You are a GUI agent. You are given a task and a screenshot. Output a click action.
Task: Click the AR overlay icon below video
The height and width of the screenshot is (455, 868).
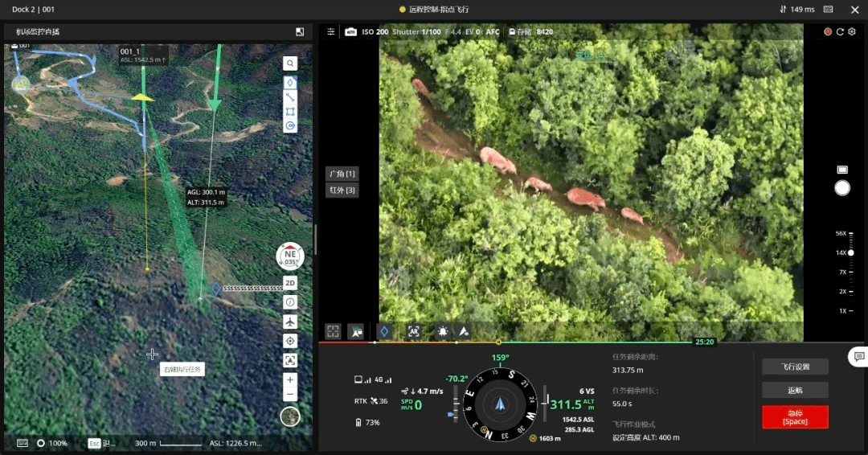coord(414,331)
